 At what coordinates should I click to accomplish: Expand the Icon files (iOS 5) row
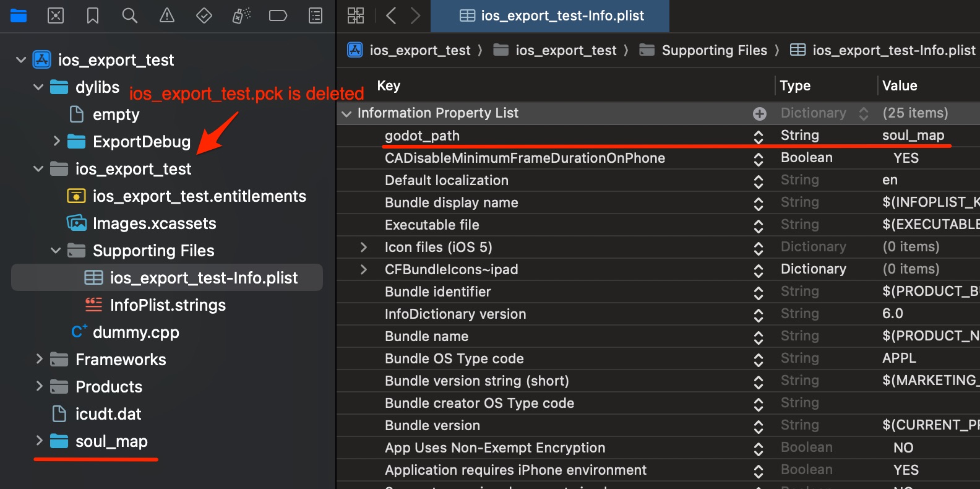click(x=364, y=247)
